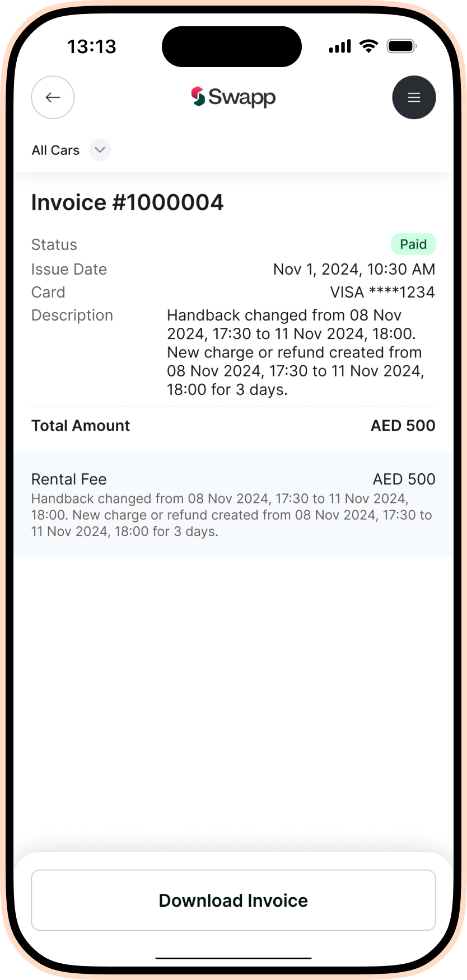
Task: Tap the Rental Fee AED 500 amount
Action: click(404, 479)
